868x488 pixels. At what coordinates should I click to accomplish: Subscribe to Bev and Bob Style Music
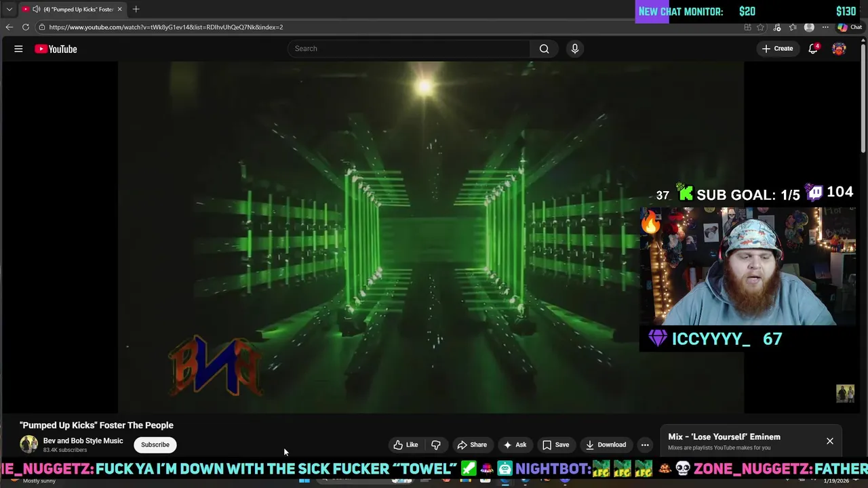click(x=155, y=445)
